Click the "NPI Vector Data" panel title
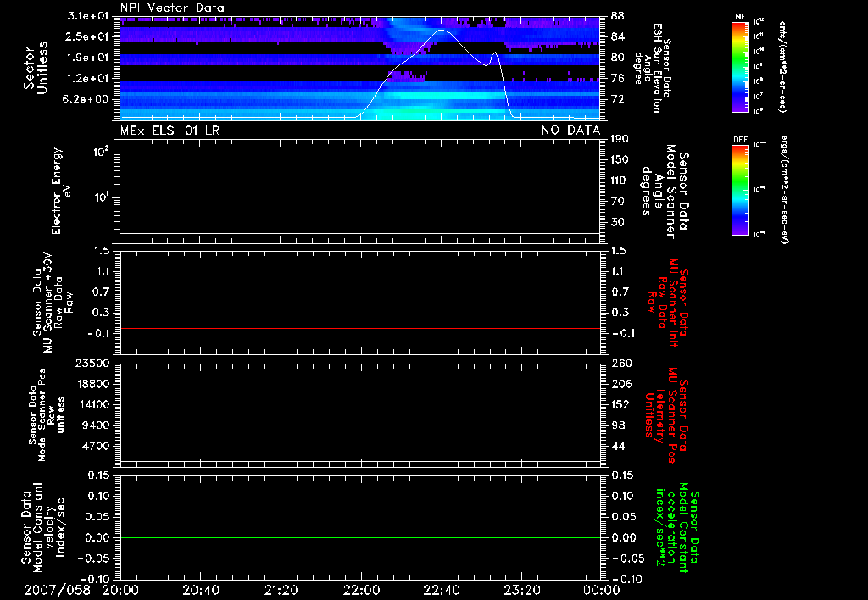The width and height of the screenshot is (868, 600). pyautogui.click(x=172, y=8)
